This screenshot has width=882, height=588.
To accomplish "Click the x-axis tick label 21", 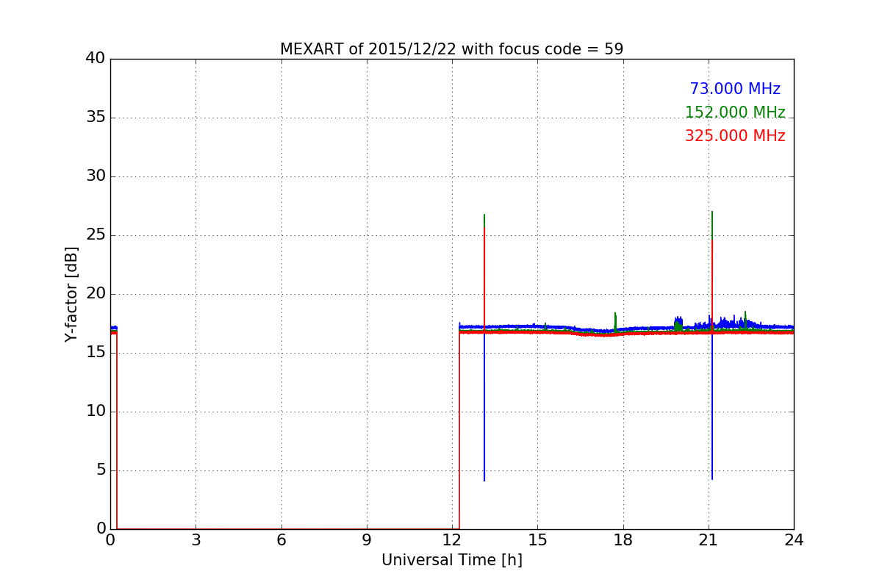I will [x=709, y=540].
